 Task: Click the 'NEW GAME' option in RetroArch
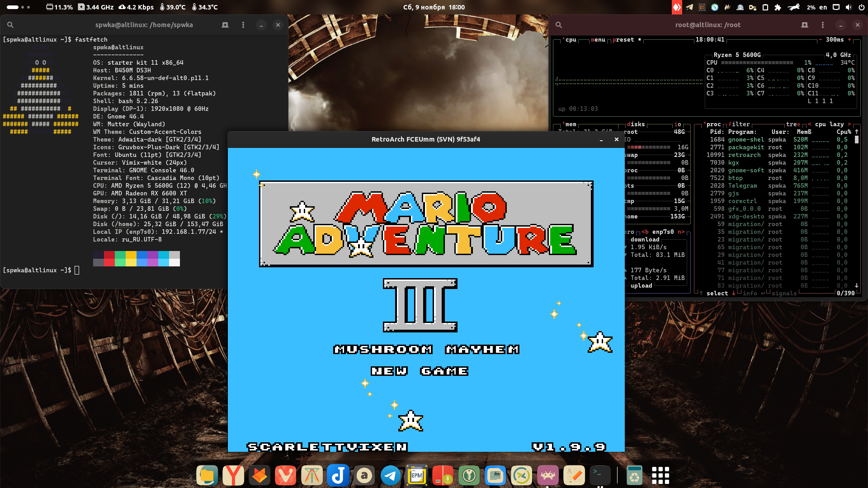[x=420, y=371]
